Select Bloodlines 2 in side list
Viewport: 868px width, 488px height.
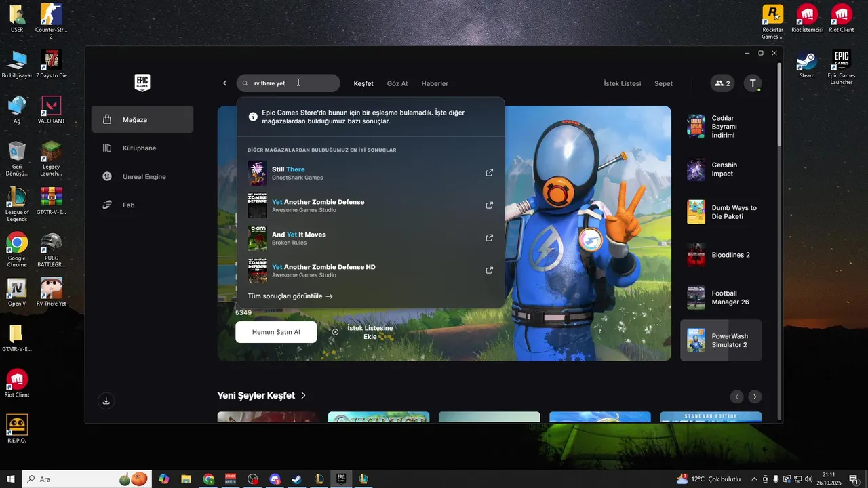coord(721,255)
